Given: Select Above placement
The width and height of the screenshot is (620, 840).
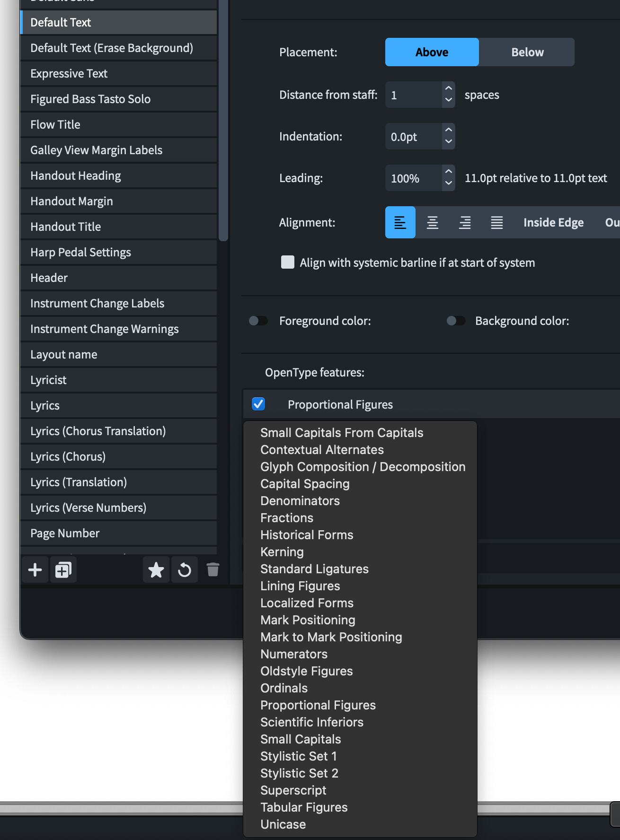Looking at the screenshot, I should click(x=432, y=52).
